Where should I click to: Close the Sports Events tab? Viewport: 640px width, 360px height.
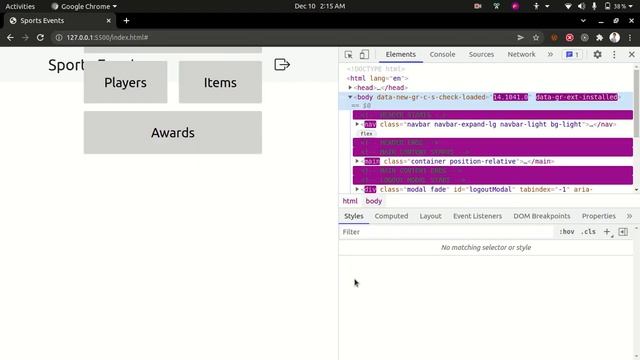[109, 20]
